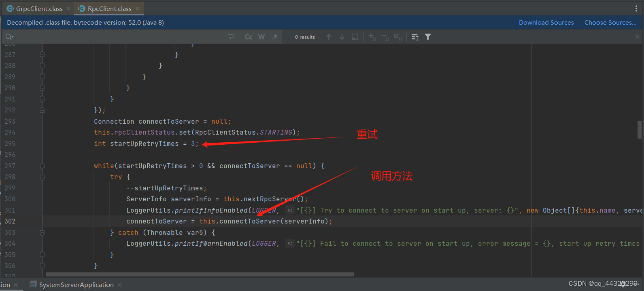This screenshot has height=291, width=644.
Task: Click the vertical scrollbar thumb of the editor
Action: [x=640, y=130]
